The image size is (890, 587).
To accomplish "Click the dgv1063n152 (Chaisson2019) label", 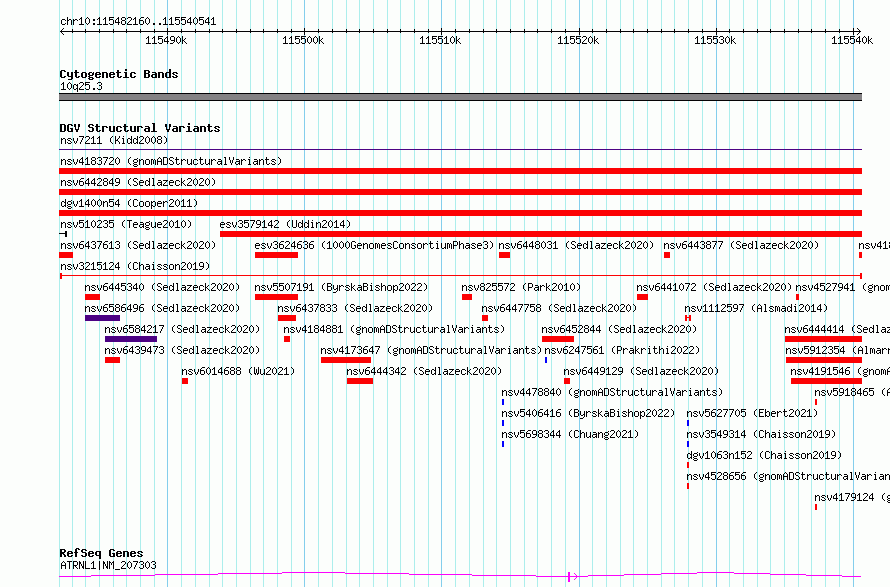I will click(764, 455).
